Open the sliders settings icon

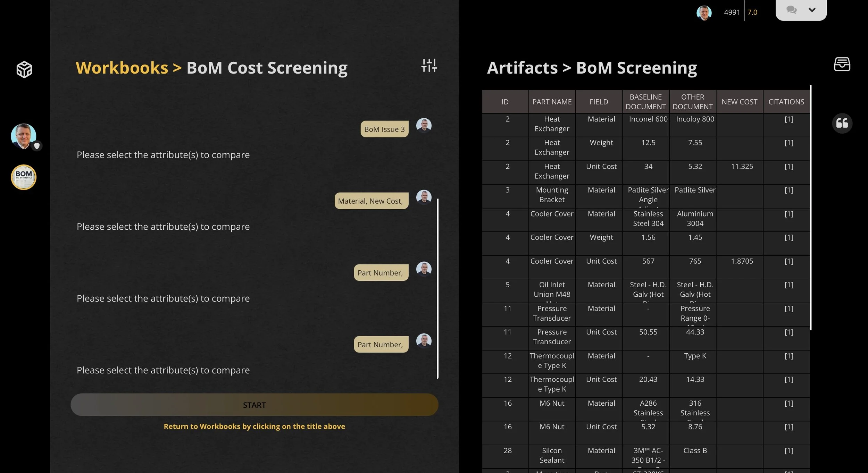(429, 65)
